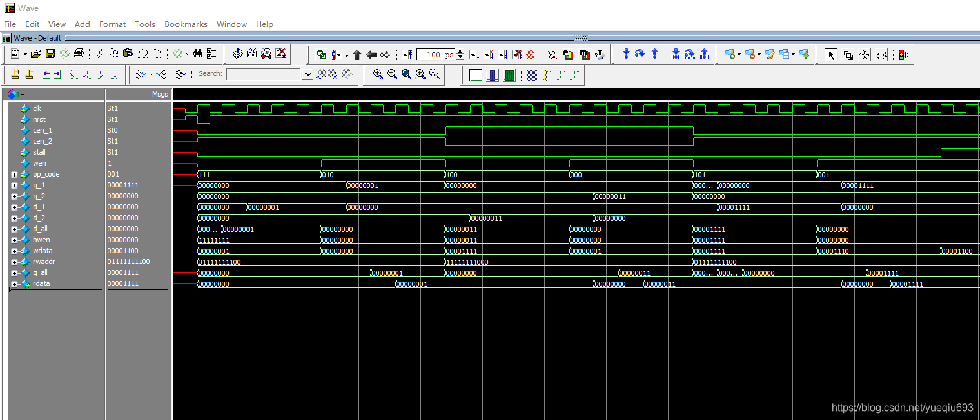Click the traffic light icon
The height and width of the screenshot is (420, 980).
903,55
